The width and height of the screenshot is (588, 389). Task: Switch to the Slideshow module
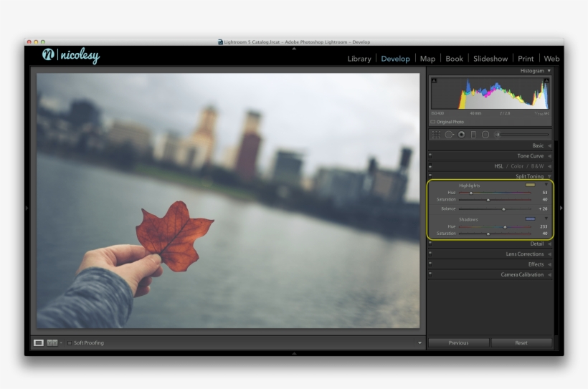[x=490, y=59]
